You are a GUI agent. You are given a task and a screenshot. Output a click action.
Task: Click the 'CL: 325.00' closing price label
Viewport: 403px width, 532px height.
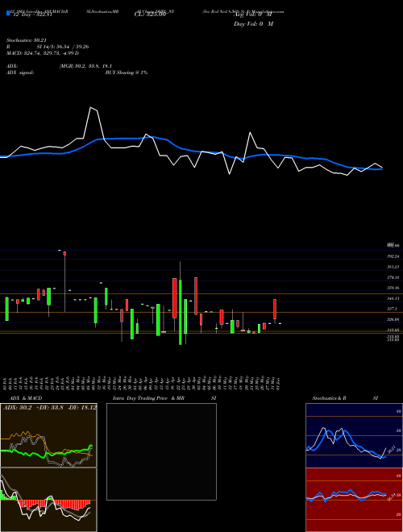pyautogui.click(x=152, y=15)
